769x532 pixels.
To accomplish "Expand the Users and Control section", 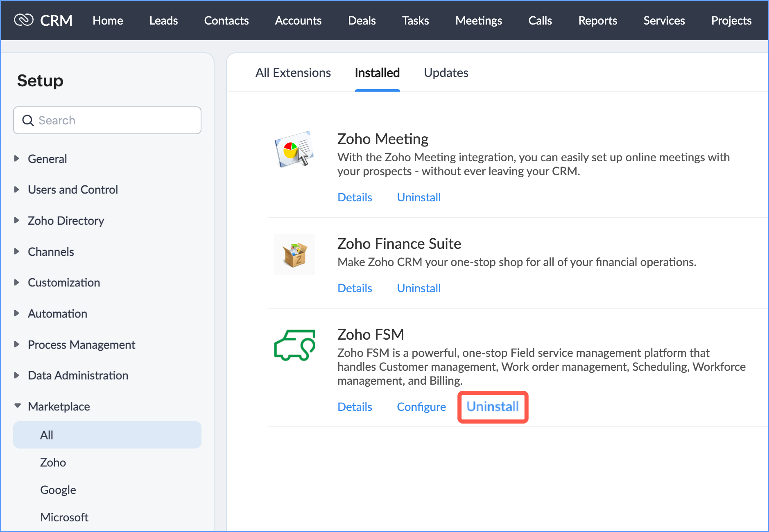I will [x=17, y=189].
